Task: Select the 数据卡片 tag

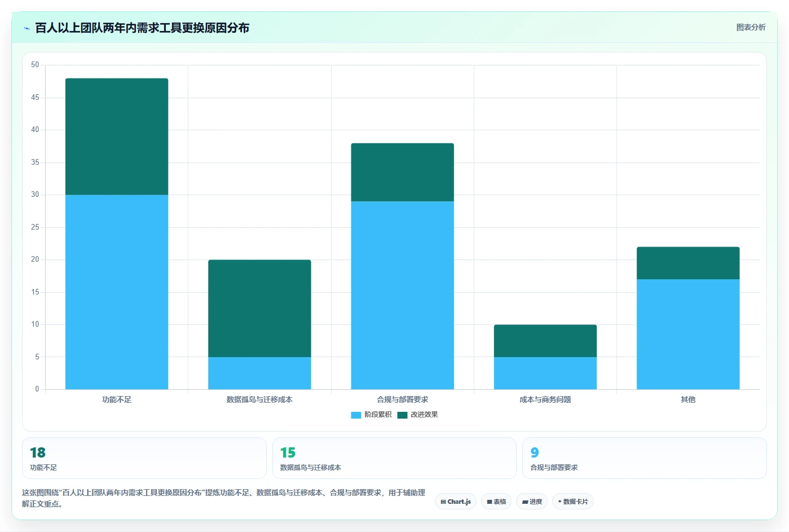Action: click(573, 502)
